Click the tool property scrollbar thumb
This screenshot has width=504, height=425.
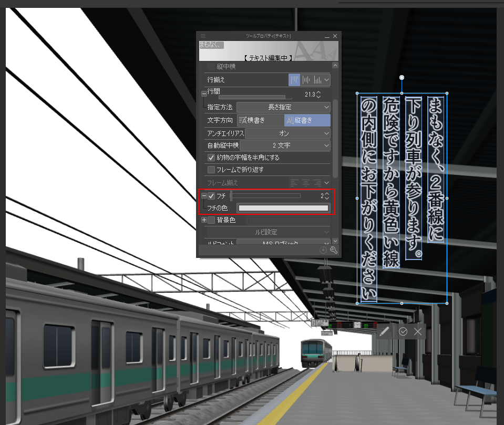335,138
